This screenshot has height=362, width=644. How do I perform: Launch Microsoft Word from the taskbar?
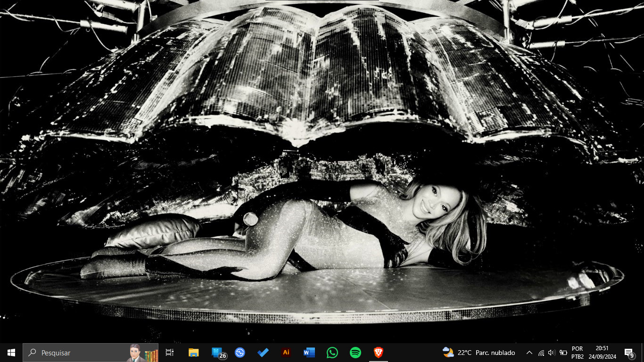[x=309, y=353]
